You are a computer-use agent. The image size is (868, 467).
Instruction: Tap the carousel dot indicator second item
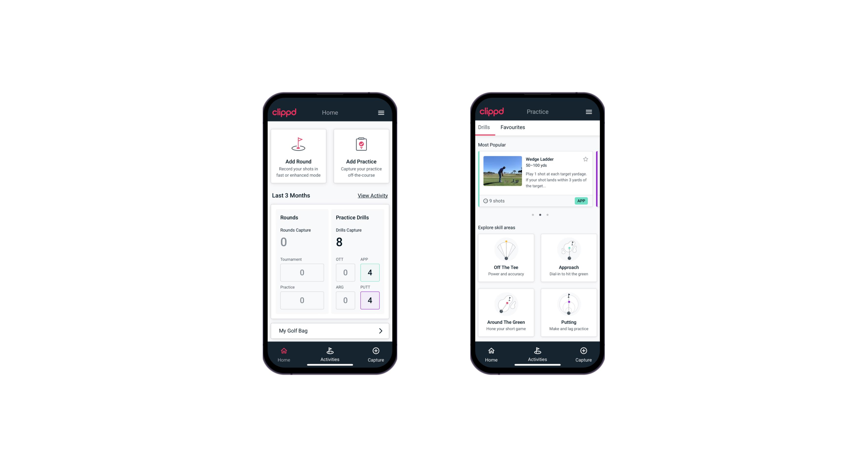[x=540, y=214]
